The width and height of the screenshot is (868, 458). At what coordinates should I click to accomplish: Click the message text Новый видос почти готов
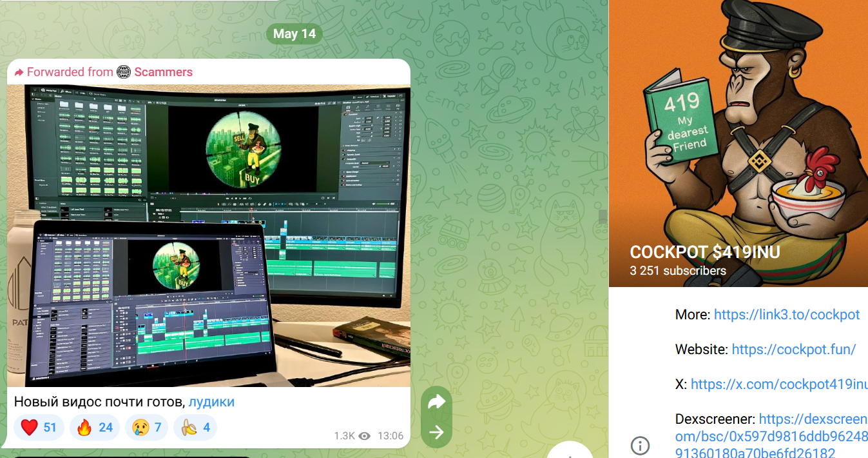99,402
